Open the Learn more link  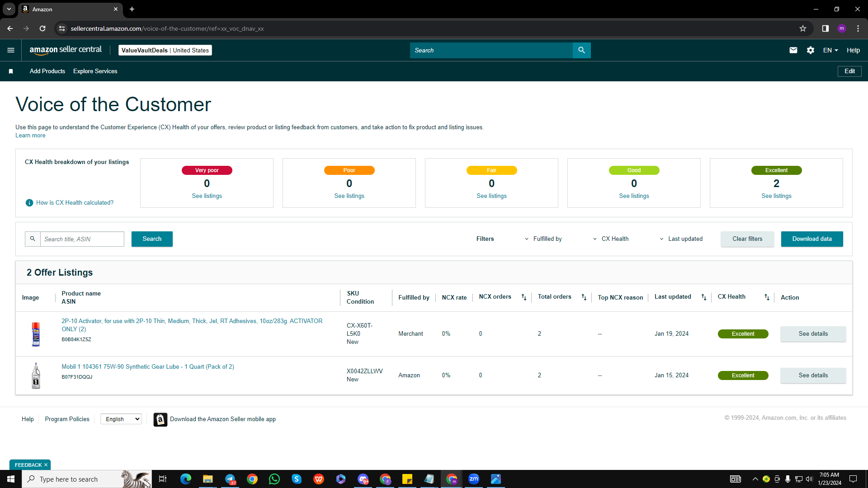(30, 136)
